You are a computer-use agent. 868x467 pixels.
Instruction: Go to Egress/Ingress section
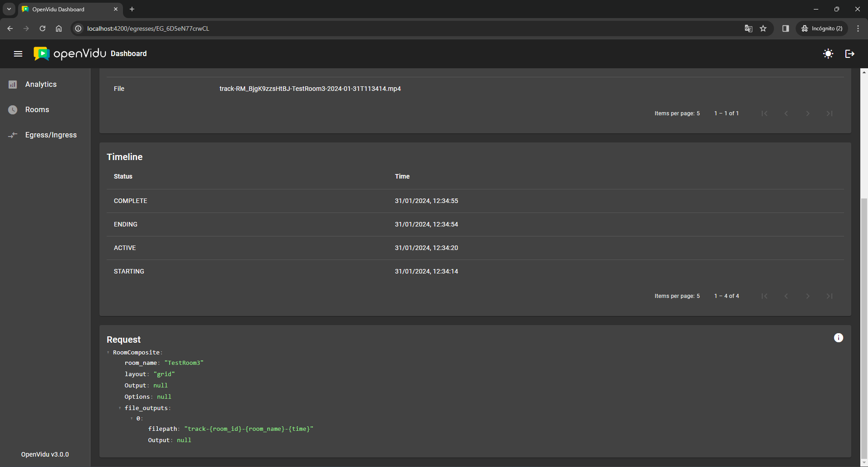(x=51, y=135)
